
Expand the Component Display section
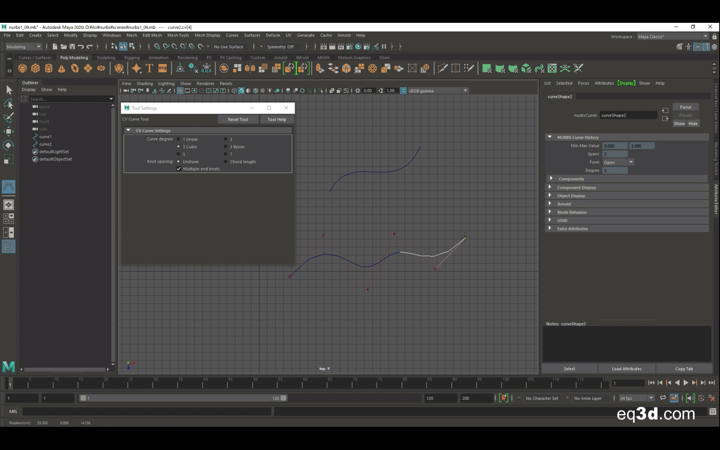576,187
